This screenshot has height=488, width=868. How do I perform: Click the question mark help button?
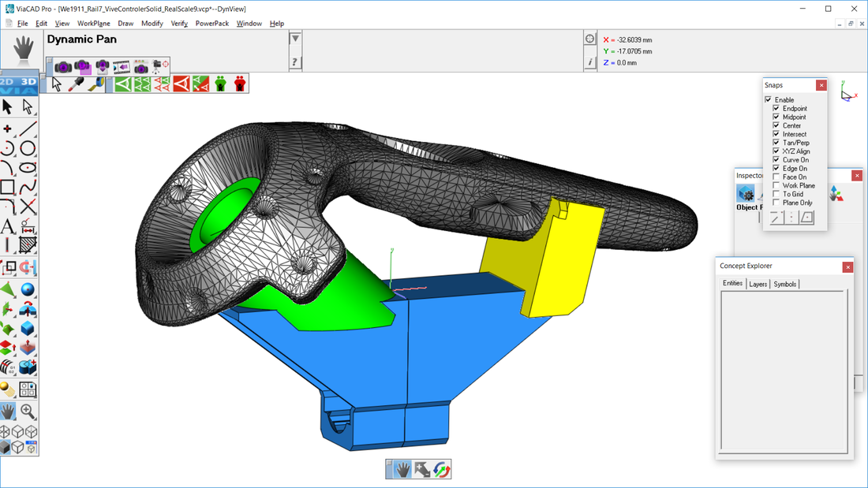pyautogui.click(x=295, y=61)
